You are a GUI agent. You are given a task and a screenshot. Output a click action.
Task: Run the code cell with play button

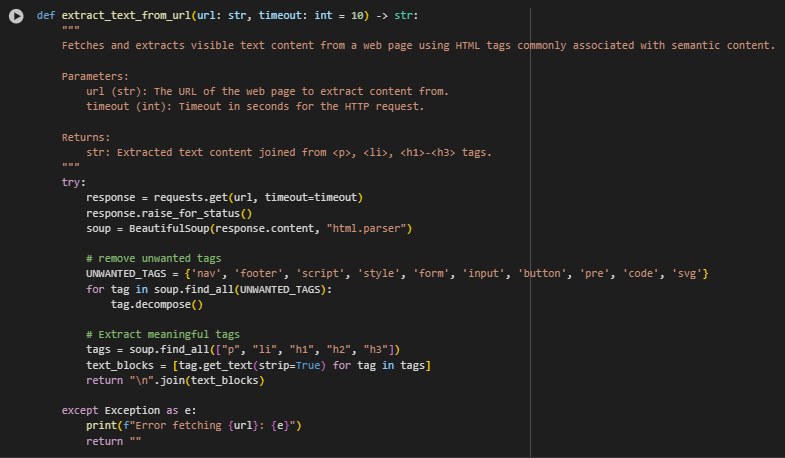16,16
